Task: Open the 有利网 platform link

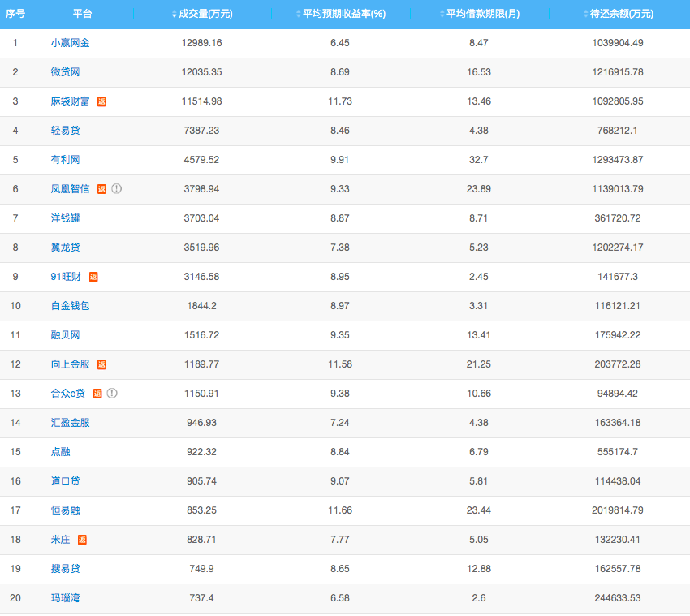Action: click(x=66, y=160)
